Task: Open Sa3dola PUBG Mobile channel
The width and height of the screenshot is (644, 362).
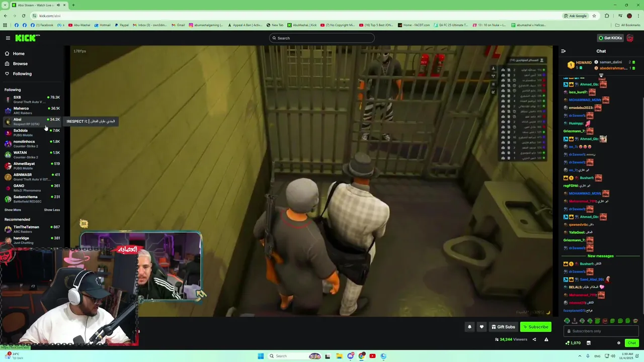Action: [x=32, y=133]
